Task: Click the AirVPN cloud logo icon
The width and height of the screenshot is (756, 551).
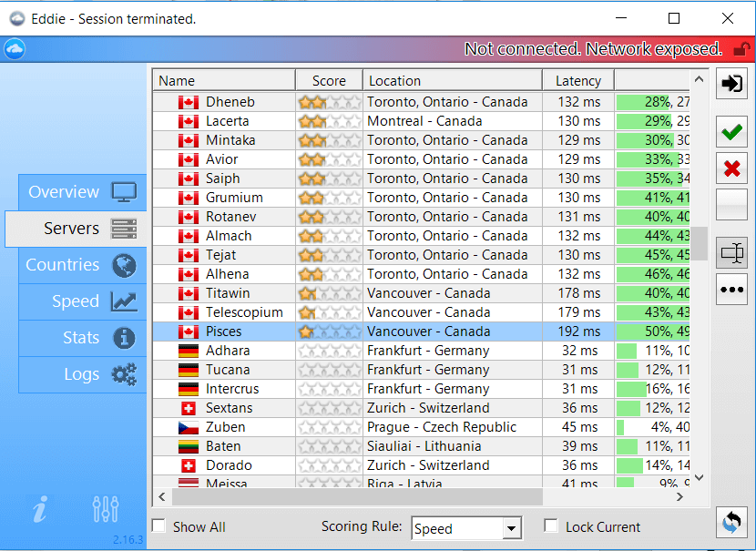Action: click(15, 48)
